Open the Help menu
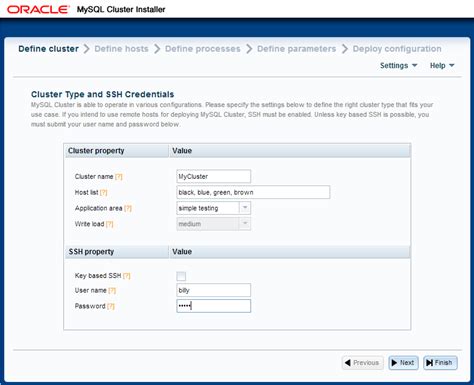 pos(442,66)
